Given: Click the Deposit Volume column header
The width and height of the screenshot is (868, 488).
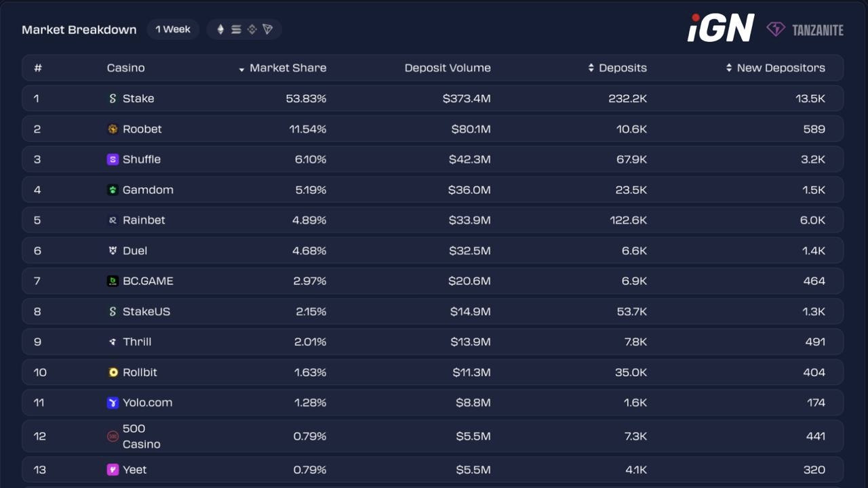Looking at the screenshot, I should [448, 68].
